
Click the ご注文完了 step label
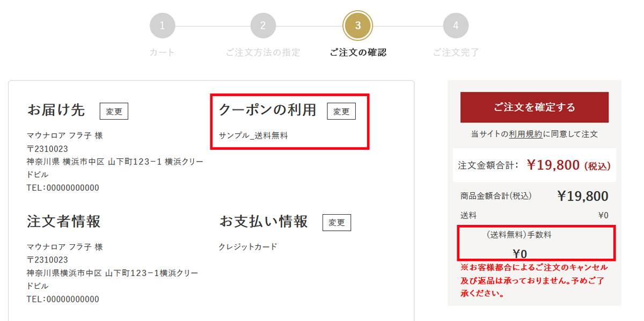(456, 53)
